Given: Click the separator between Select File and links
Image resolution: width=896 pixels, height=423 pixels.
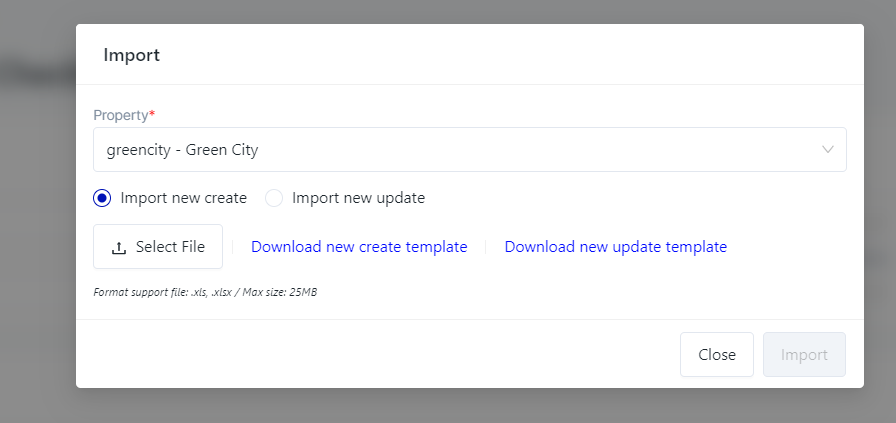Looking at the screenshot, I should click(233, 247).
